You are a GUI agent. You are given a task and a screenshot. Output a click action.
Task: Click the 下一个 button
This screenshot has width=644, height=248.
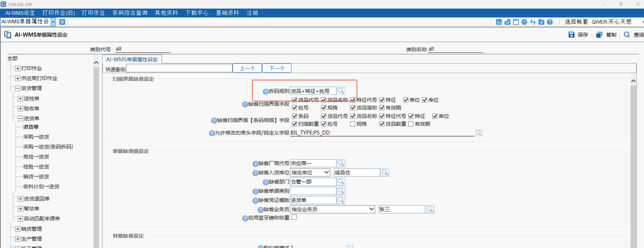276,68
